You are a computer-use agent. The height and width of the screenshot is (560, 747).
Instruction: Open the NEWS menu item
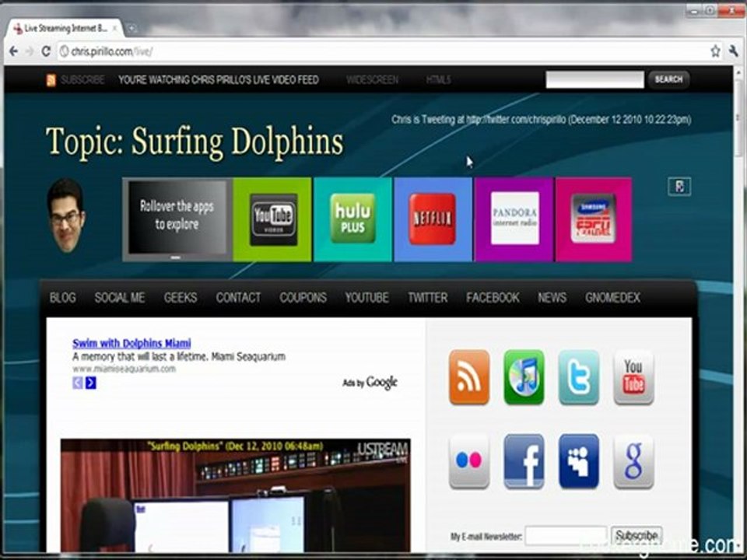[552, 298]
